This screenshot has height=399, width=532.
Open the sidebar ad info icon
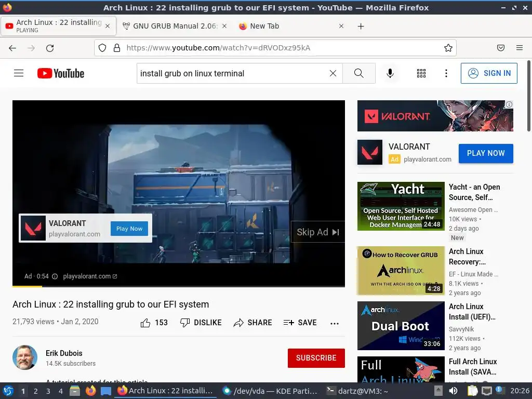click(x=509, y=104)
